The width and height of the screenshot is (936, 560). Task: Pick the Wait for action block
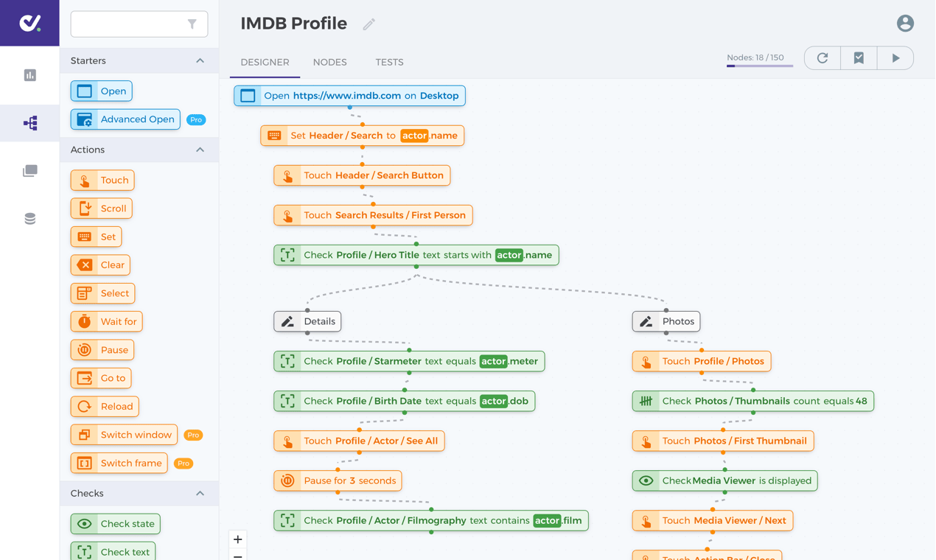point(107,322)
